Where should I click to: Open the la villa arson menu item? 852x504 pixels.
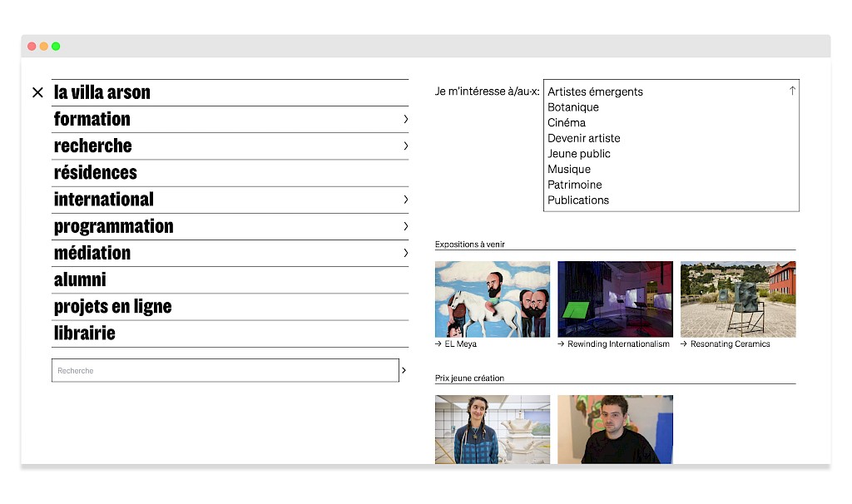click(102, 92)
